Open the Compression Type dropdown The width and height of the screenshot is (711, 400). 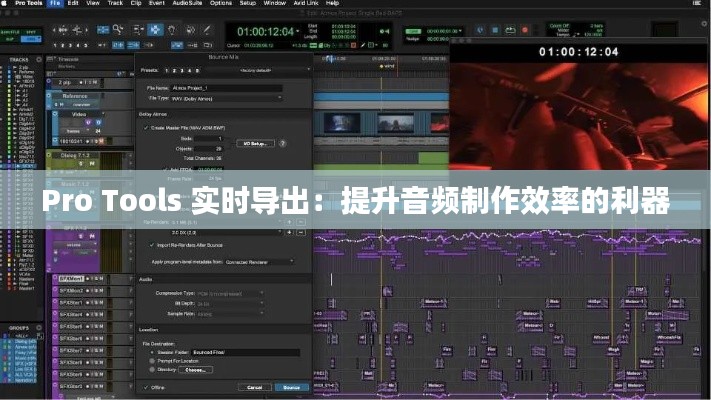(230, 293)
